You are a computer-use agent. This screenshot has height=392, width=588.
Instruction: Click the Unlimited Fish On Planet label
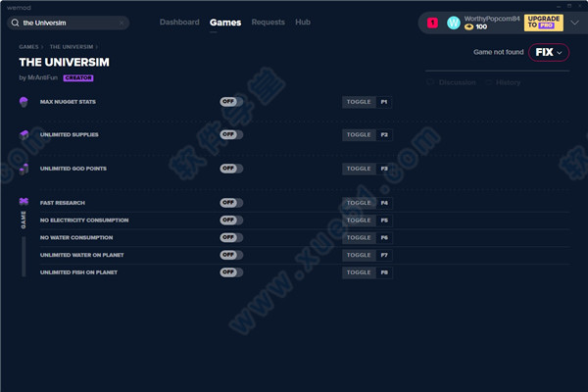point(78,272)
